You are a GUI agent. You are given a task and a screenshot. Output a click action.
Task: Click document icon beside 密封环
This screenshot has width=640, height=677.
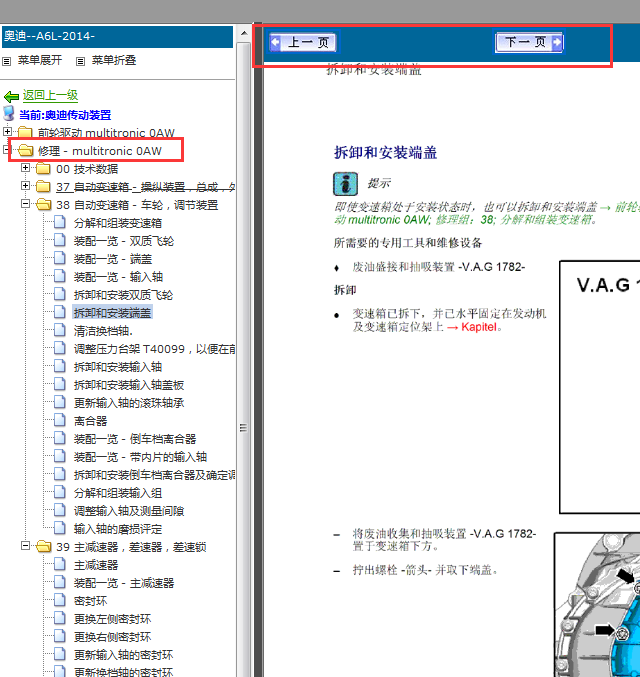coord(60,600)
